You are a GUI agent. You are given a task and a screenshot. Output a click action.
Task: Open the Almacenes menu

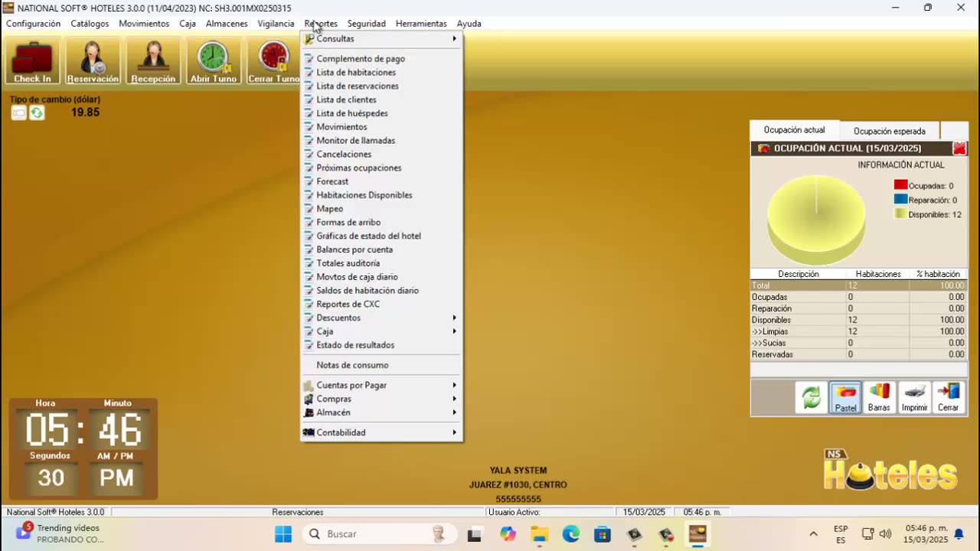click(x=227, y=24)
